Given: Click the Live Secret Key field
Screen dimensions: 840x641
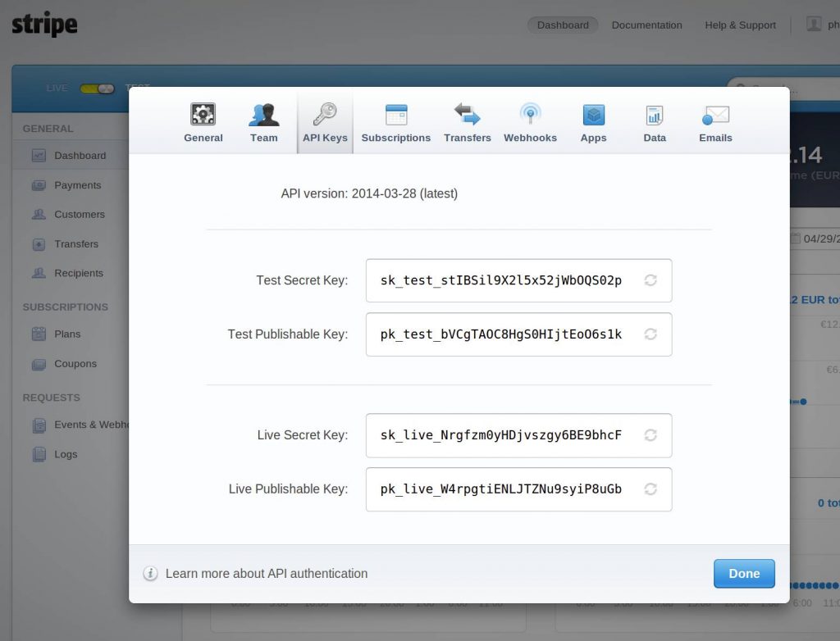Looking at the screenshot, I should (518, 435).
